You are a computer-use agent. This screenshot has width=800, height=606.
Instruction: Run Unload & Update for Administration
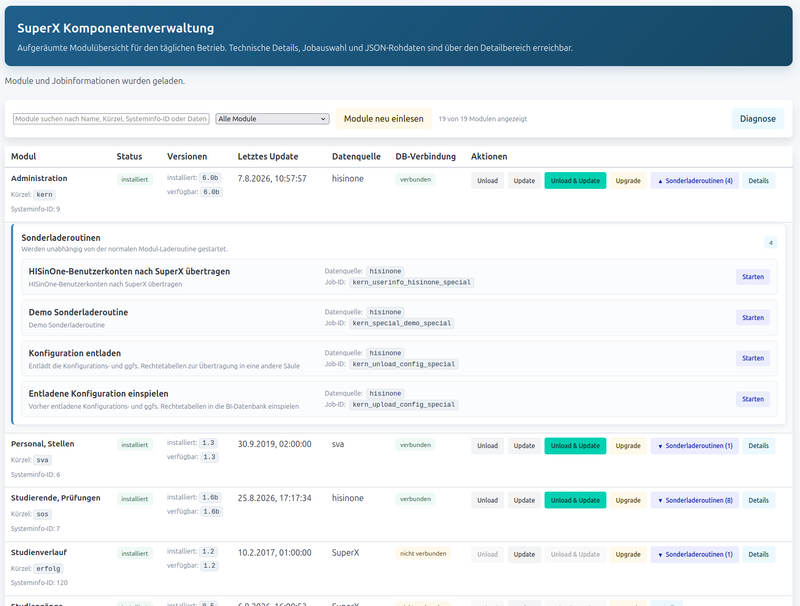point(575,181)
